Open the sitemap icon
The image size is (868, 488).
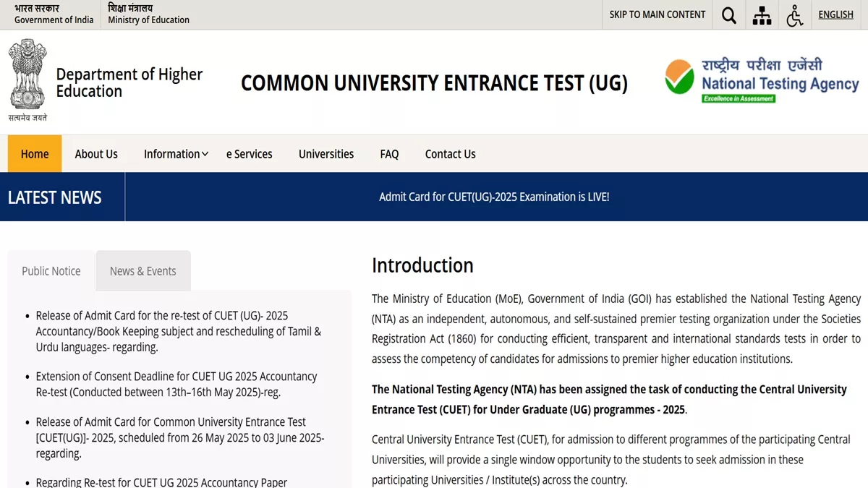click(762, 15)
